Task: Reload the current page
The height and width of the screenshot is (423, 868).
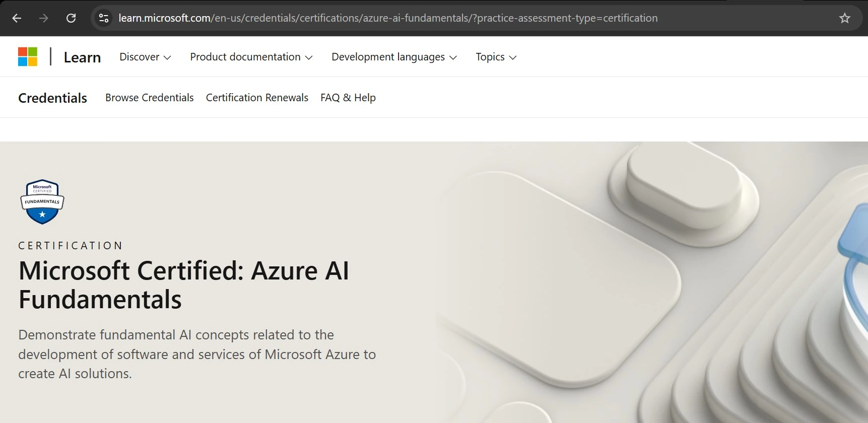Action: click(71, 18)
